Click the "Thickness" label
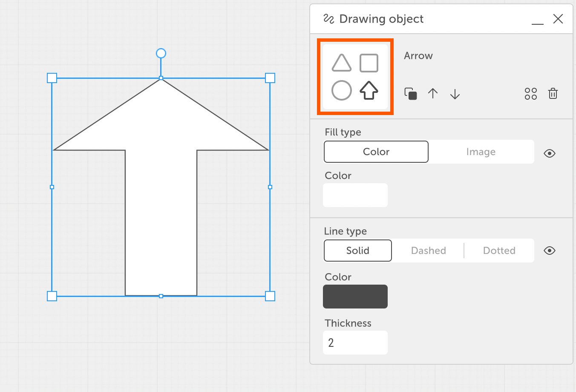 click(348, 323)
